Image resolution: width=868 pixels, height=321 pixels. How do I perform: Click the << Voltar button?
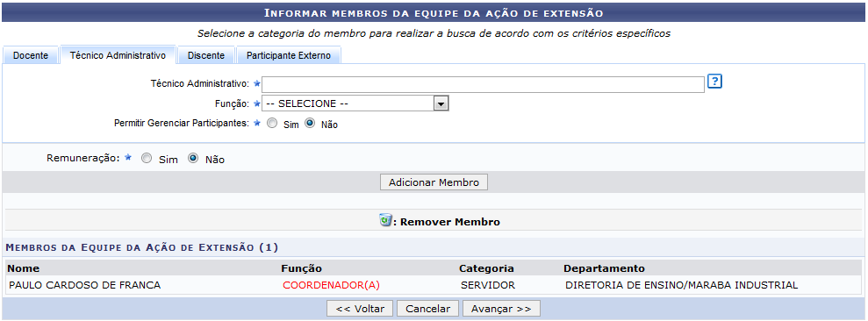pos(360,308)
